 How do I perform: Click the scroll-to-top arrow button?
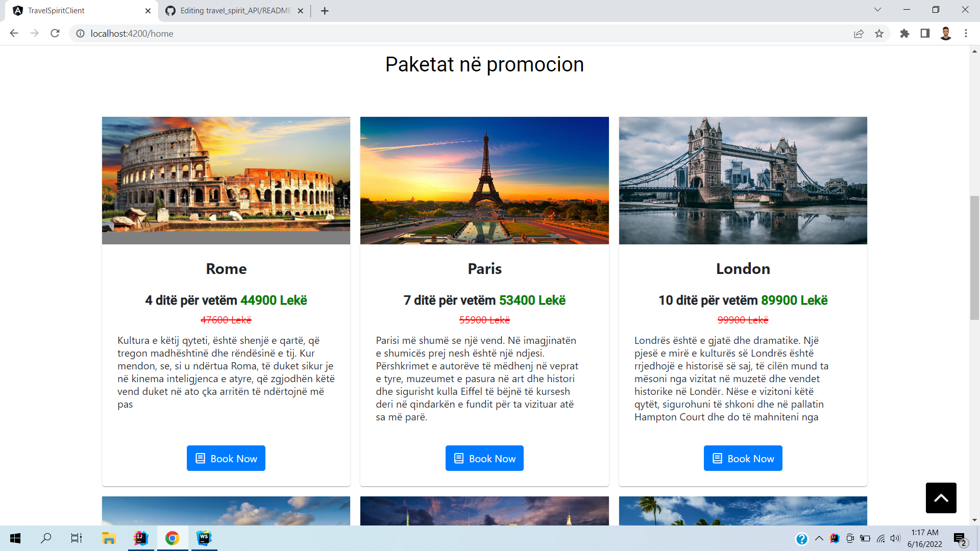coord(941,498)
